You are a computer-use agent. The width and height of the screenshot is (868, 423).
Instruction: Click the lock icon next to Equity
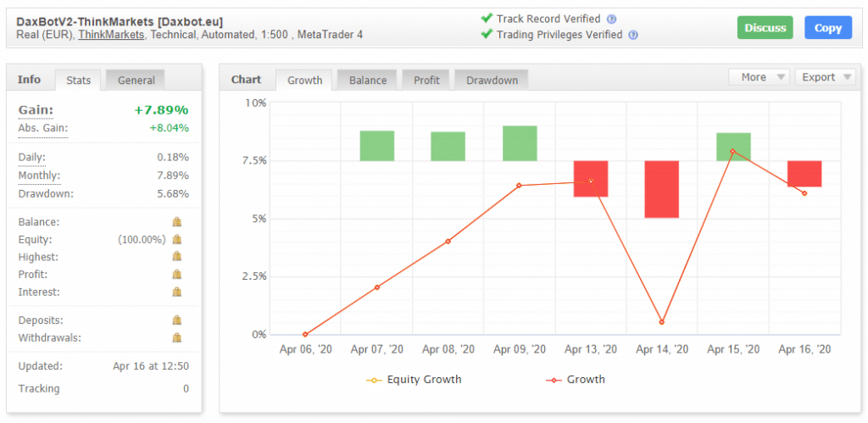(176, 240)
